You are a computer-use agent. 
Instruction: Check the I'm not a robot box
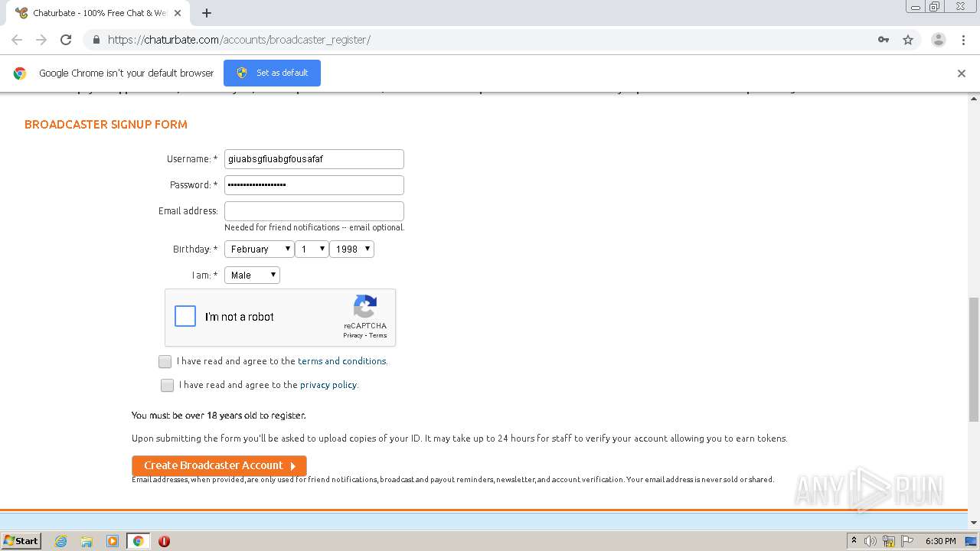click(185, 316)
